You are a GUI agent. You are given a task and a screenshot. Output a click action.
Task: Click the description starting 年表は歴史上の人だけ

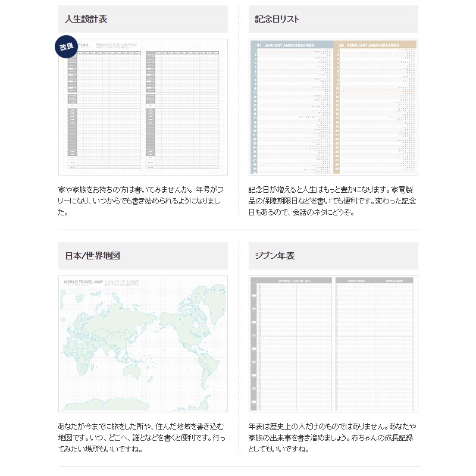tap(332, 438)
